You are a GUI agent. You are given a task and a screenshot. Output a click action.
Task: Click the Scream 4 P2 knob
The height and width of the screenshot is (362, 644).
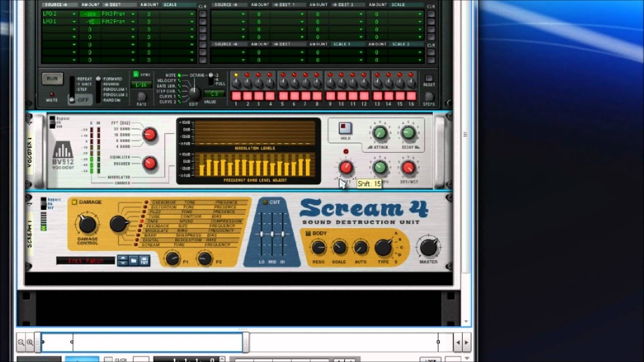pyautogui.click(x=204, y=258)
